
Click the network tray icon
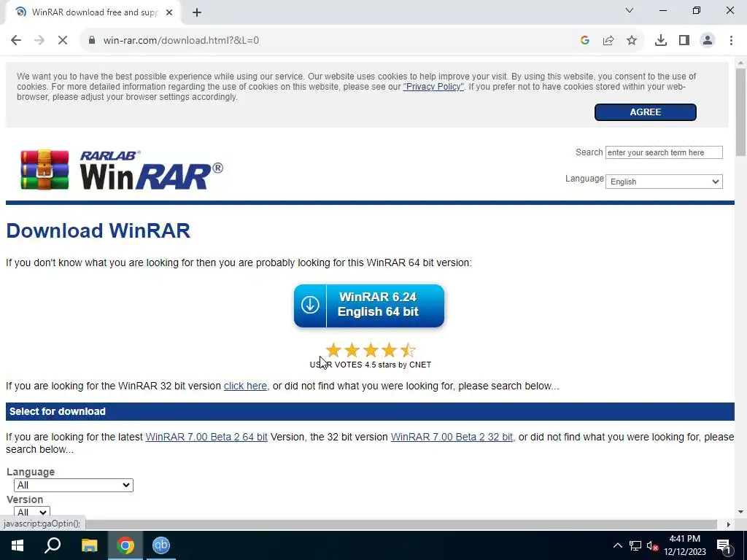coord(635,545)
